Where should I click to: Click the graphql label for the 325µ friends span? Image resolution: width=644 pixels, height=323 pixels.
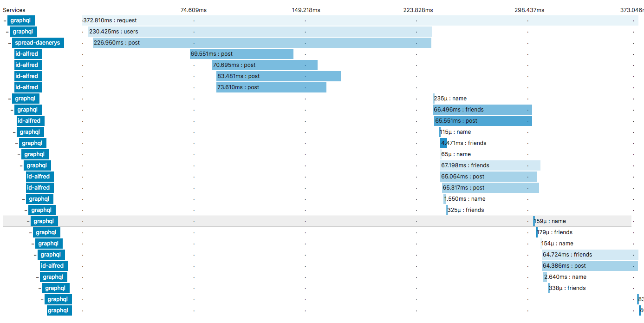[x=42, y=210]
